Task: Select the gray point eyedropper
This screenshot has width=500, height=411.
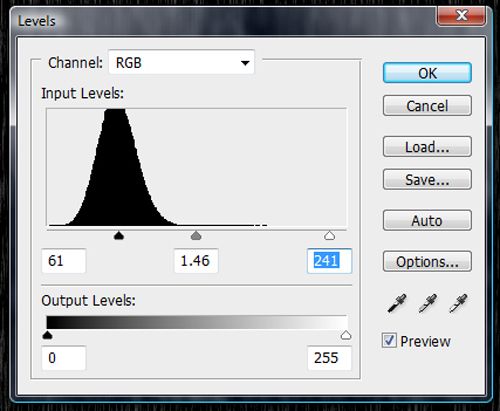Action: pos(427,303)
